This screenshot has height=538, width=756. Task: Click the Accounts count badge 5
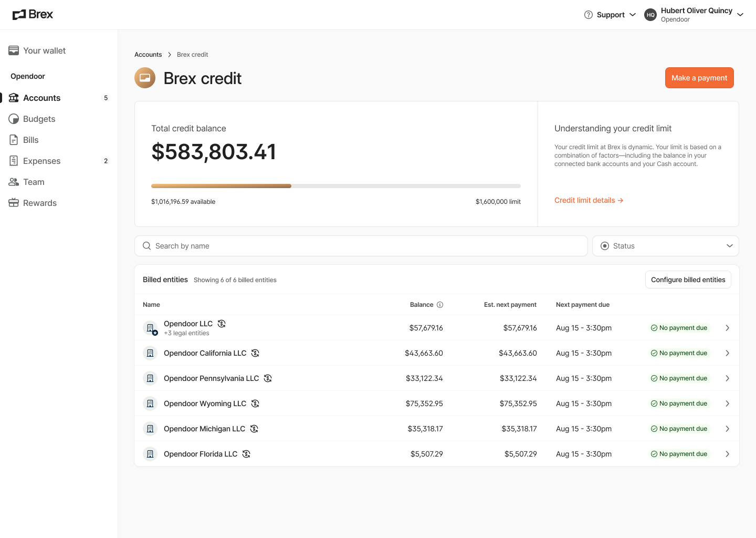[x=106, y=98]
